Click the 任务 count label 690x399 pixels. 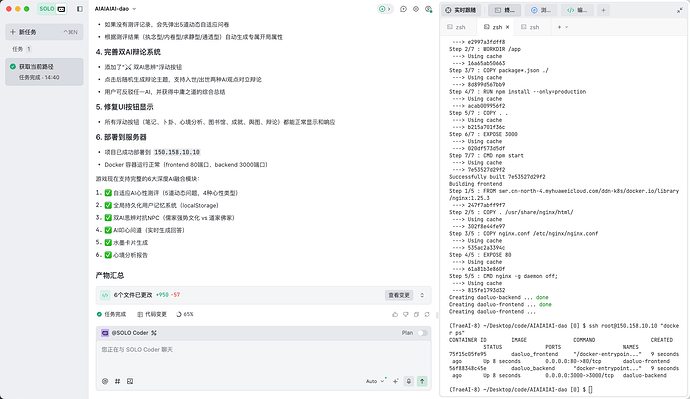coord(22,49)
